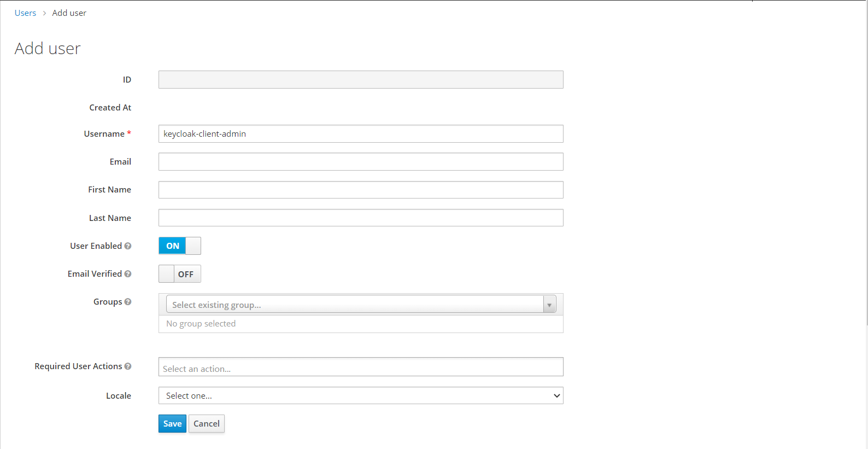The height and width of the screenshot is (449, 868).
Task: Turn off the User Enabled switch
Action: 180,246
